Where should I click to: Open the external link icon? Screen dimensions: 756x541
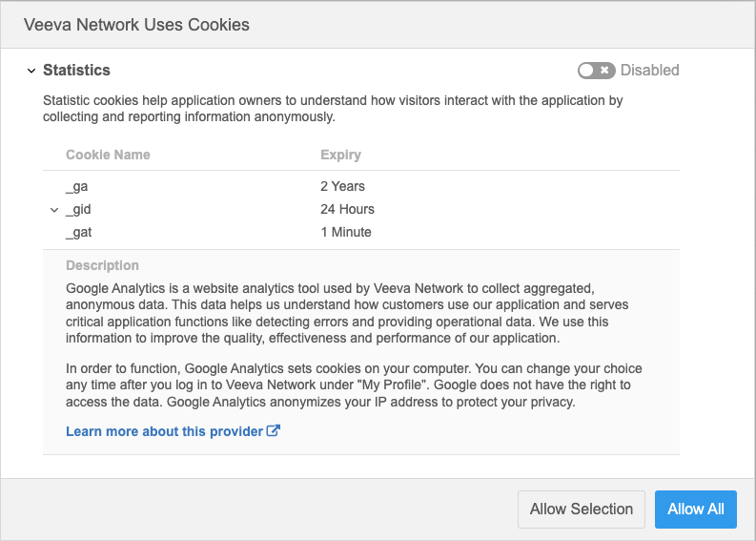pos(274,431)
